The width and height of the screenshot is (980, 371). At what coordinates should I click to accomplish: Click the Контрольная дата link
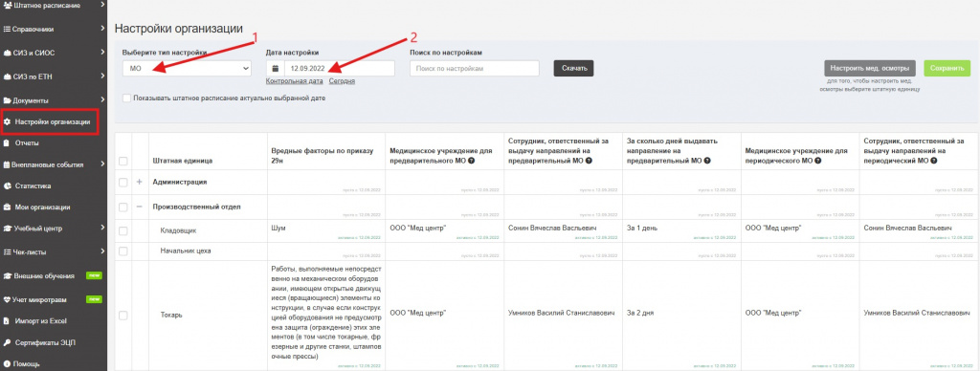(295, 81)
